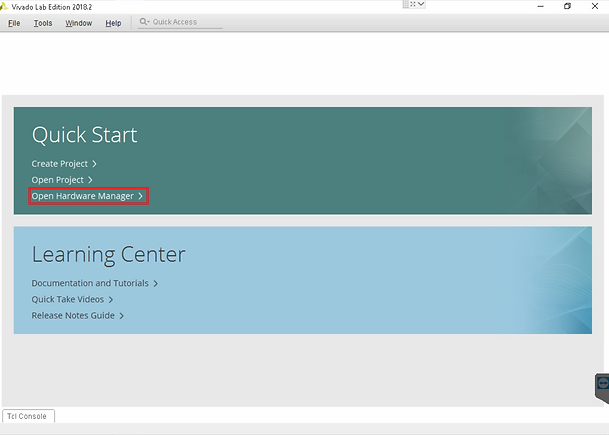This screenshot has height=435, width=609.
Task: Restore down the Vivado window
Action: (x=567, y=6)
